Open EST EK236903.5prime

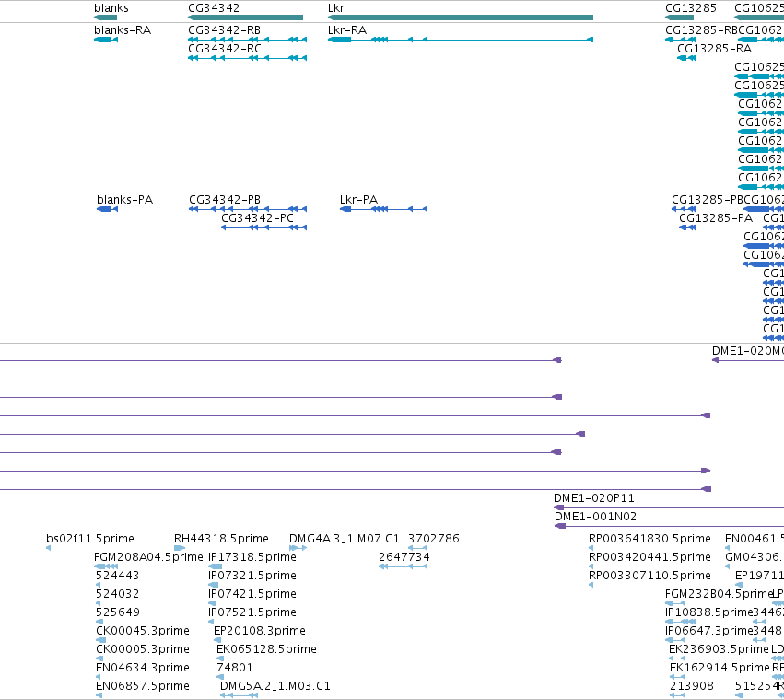point(677,659)
